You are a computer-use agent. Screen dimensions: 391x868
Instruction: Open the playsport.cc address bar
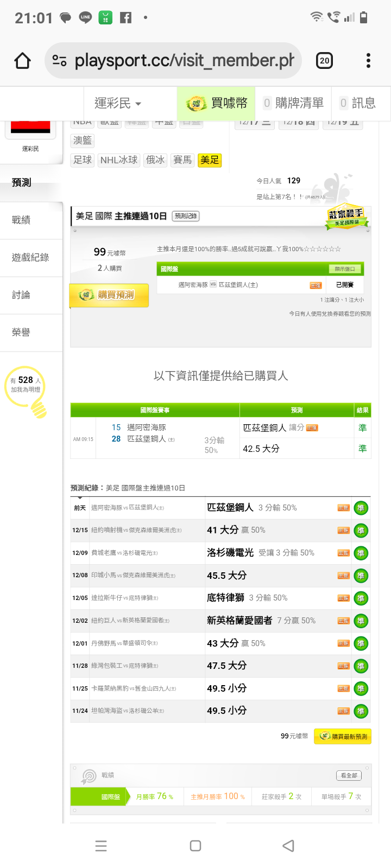tap(173, 61)
